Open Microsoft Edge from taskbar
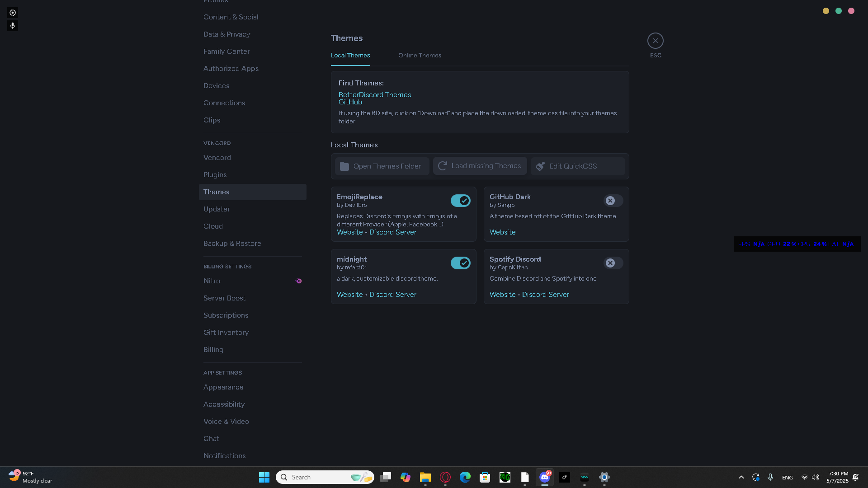The height and width of the screenshot is (488, 868). point(465,477)
